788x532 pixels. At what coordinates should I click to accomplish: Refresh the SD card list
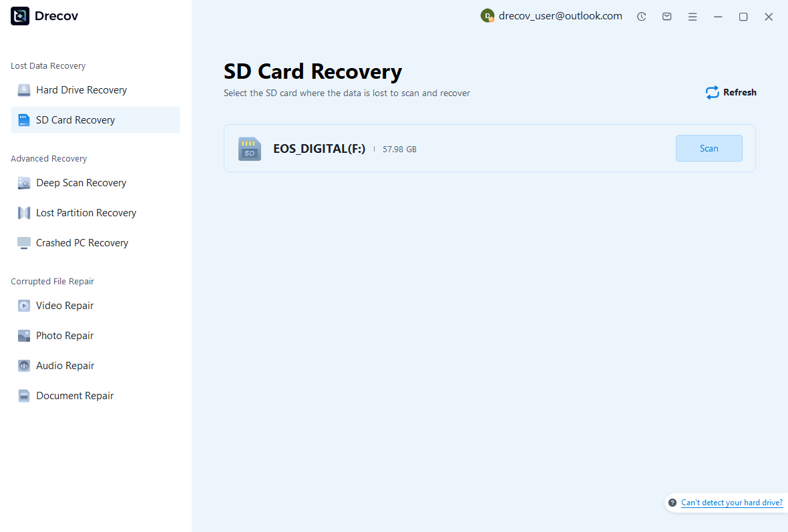pos(731,92)
